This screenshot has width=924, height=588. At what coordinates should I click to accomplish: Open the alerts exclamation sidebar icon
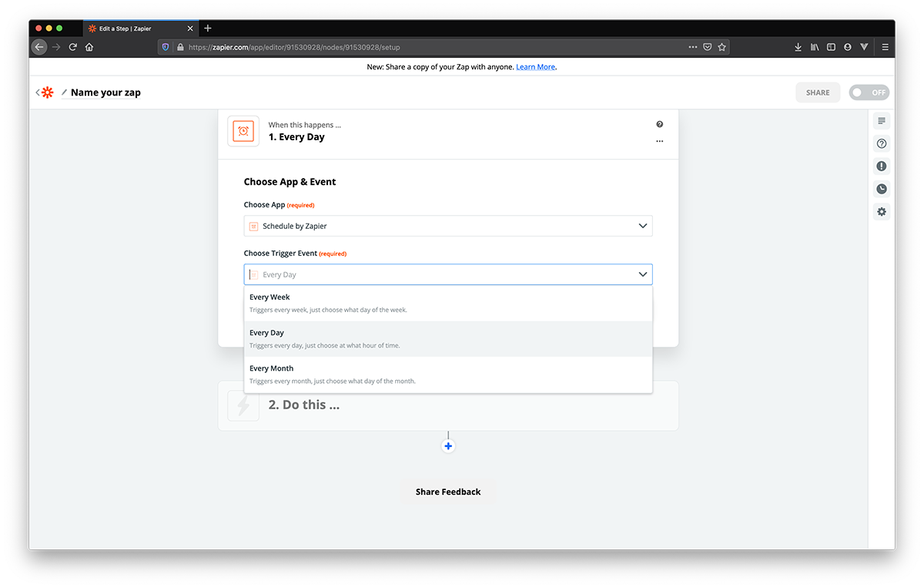point(882,166)
